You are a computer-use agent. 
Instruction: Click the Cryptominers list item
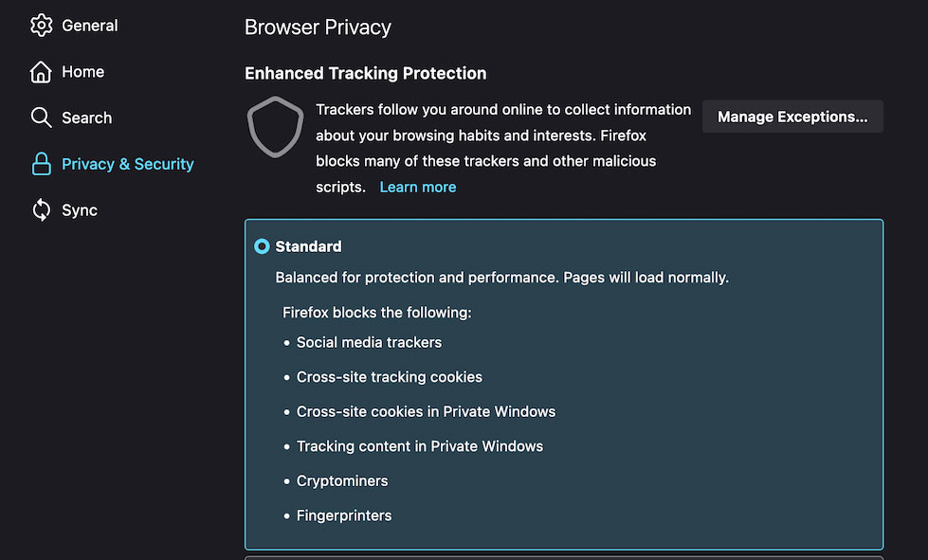coord(342,480)
